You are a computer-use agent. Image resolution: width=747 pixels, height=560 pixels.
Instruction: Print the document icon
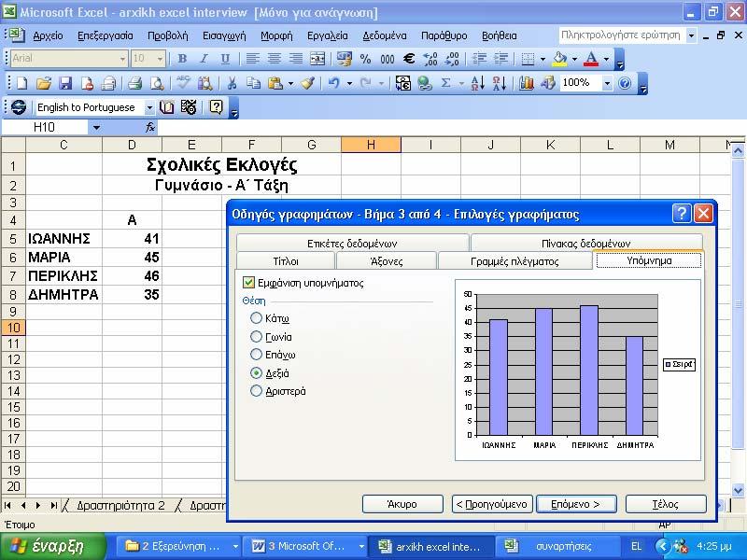click(x=135, y=83)
